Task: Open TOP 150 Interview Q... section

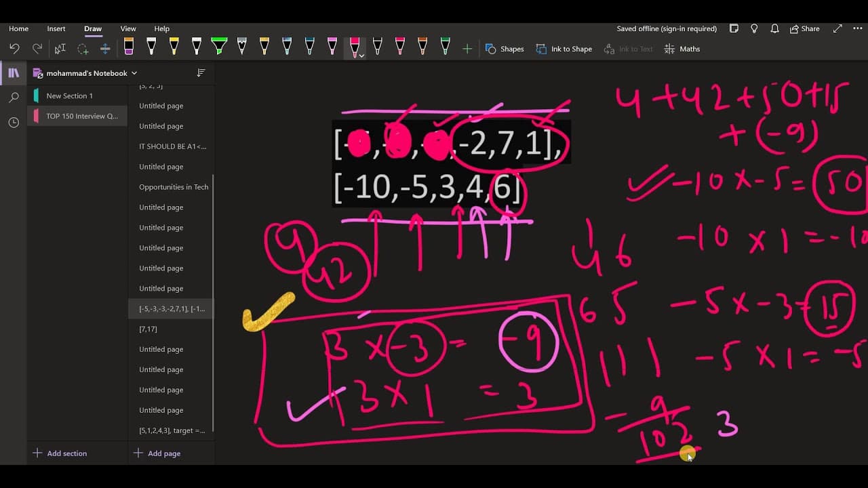Action: pos(77,116)
